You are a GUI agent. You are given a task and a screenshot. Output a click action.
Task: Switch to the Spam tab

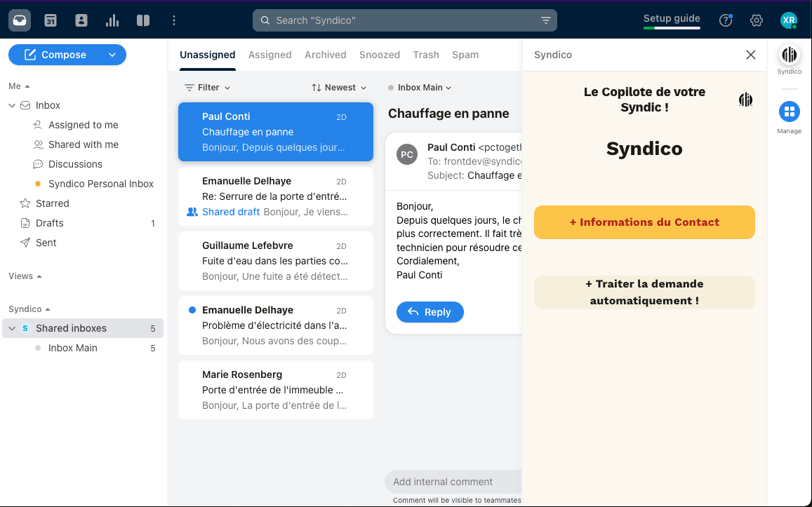465,54
